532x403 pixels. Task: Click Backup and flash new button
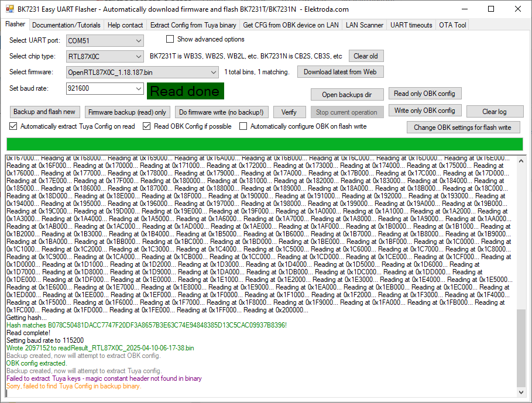pos(44,112)
